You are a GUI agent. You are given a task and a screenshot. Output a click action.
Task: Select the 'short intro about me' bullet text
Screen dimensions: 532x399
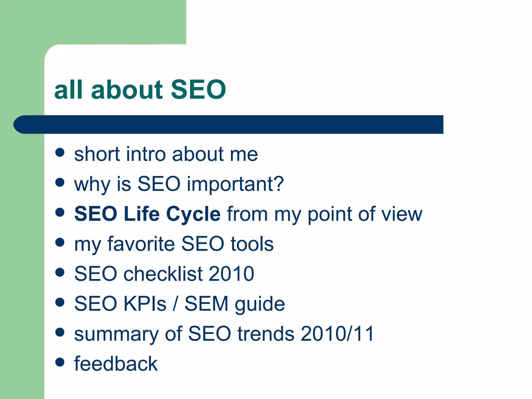pyautogui.click(x=166, y=154)
